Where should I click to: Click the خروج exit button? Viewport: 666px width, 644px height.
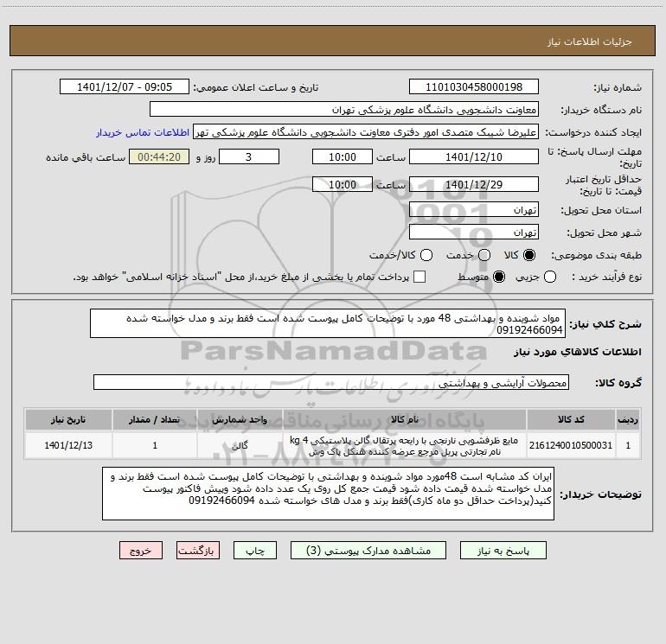(141, 551)
